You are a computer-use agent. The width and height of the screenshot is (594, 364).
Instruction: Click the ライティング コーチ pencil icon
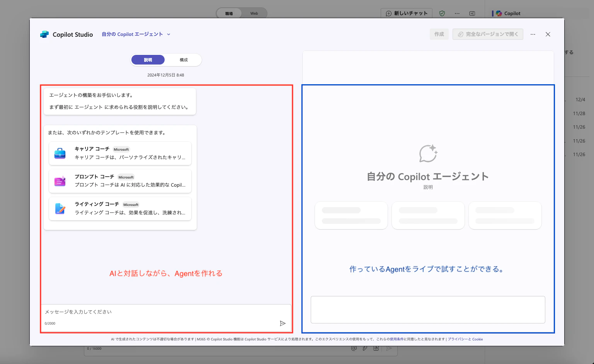click(x=60, y=209)
